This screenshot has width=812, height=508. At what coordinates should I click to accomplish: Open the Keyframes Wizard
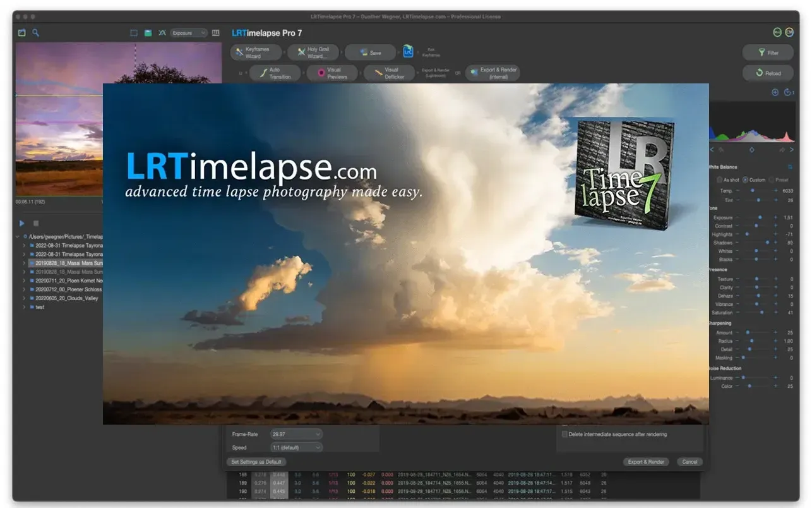click(x=255, y=52)
